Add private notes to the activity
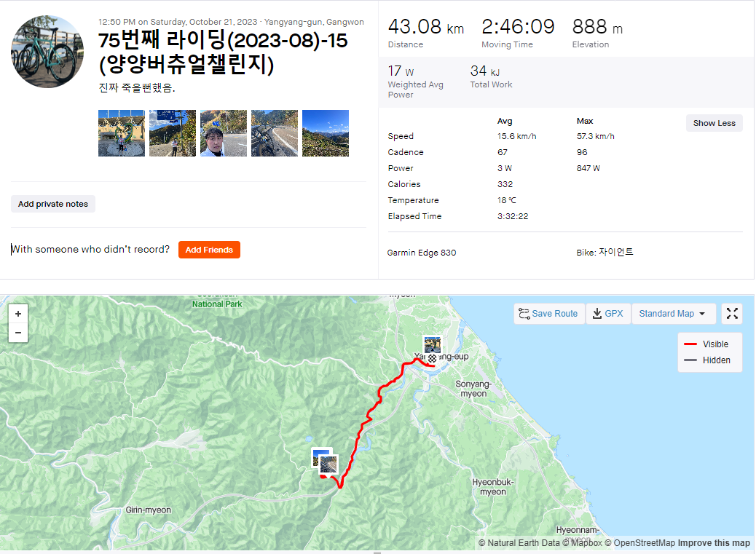The height and width of the screenshot is (554, 756). coord(53,204)
